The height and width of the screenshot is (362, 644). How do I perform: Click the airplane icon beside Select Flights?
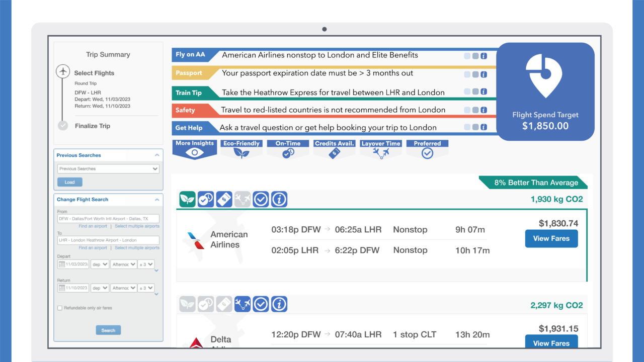(x=63, y=71)
